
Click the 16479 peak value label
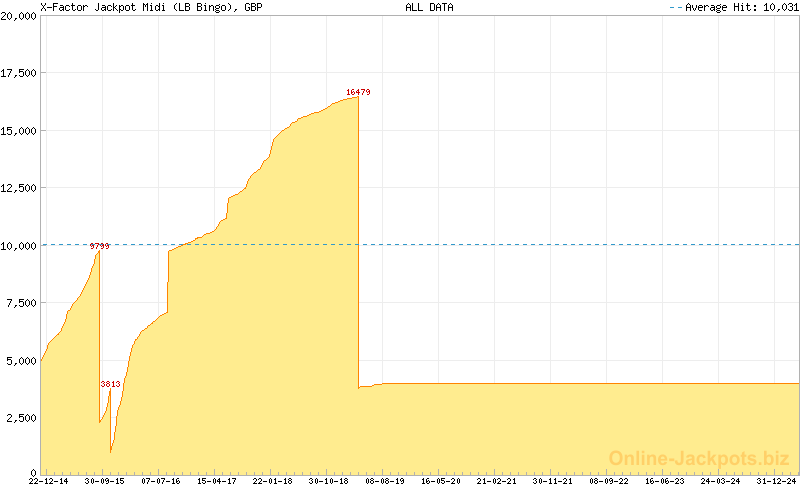coord(358,92)
